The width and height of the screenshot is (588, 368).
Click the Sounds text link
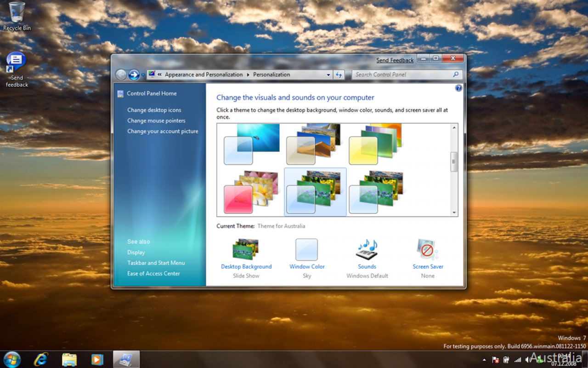coord(367,266)
